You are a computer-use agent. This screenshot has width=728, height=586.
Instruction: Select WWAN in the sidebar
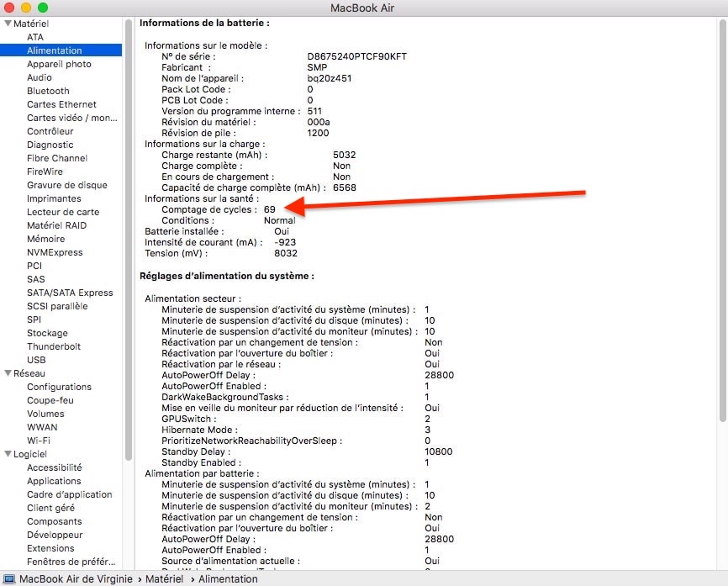coord(42,428)
